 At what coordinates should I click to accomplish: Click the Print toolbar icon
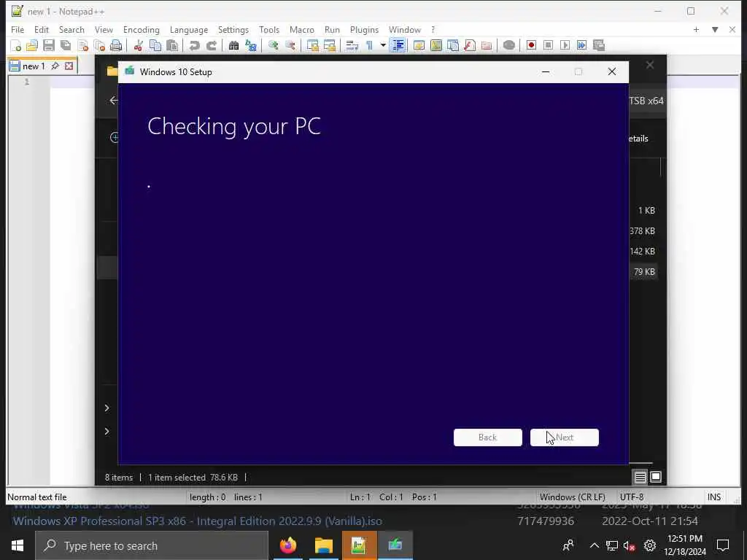(x=116, y=46)
